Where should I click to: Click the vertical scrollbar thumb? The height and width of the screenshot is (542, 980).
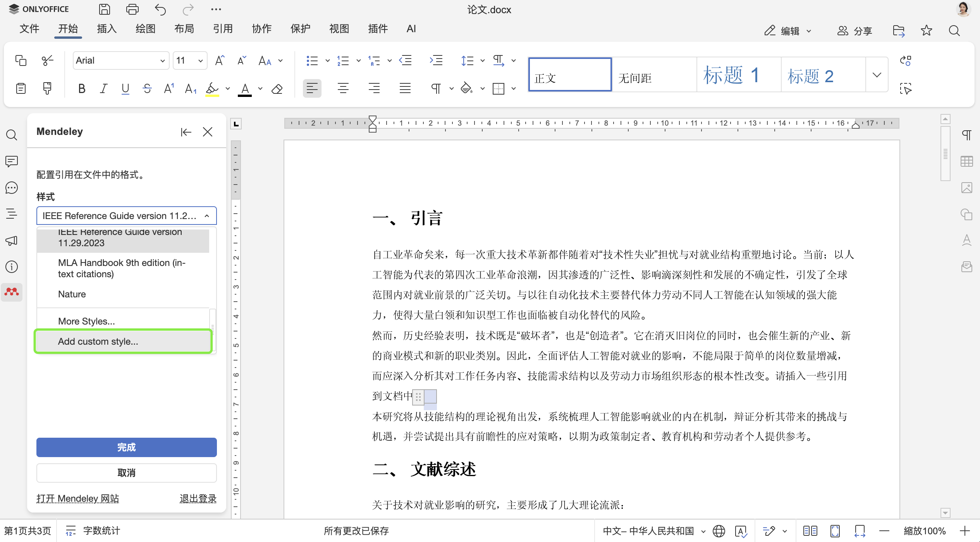pos(946,154)
